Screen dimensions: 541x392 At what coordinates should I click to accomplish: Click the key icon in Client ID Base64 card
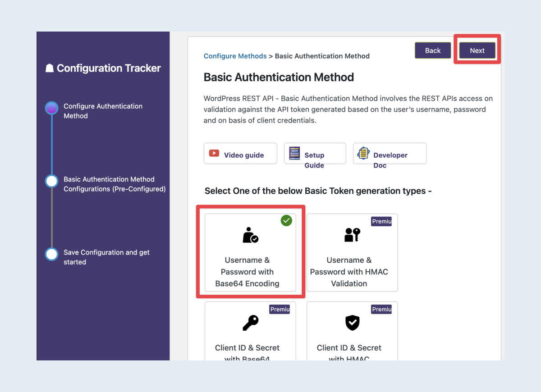click(250, 323)
